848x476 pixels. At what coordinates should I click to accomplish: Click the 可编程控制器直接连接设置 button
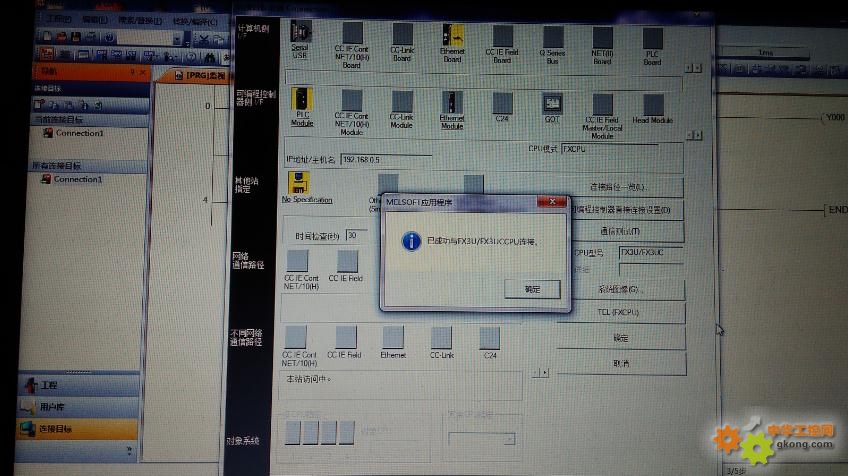[x=627, y=209]
